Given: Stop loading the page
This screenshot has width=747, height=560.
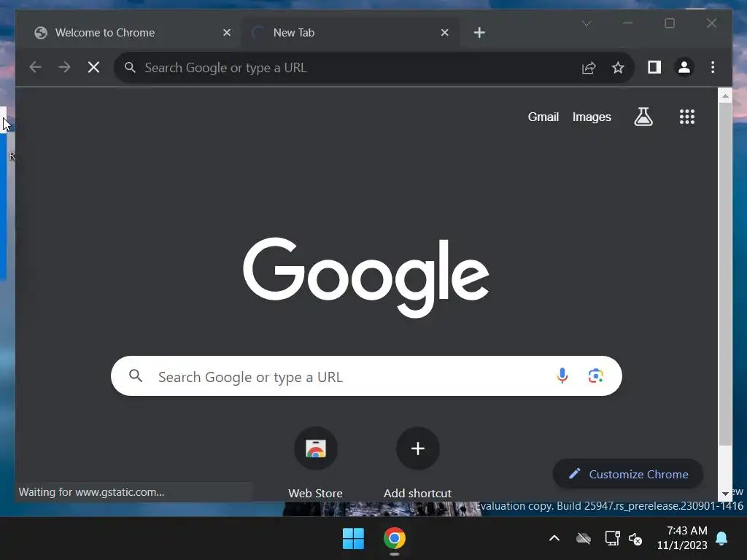Looking at the screenshot, I should (94, 67).
